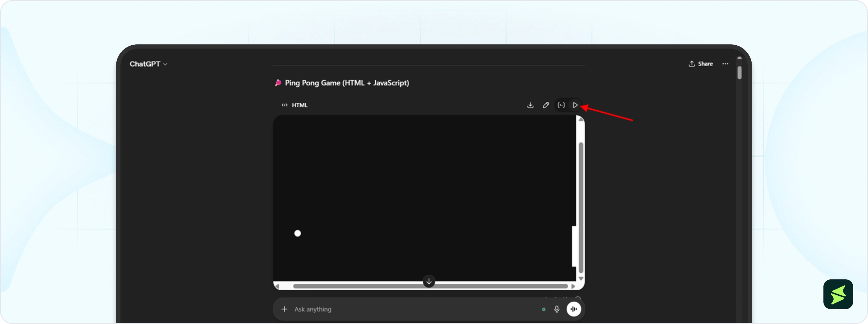
Task: Click the edit pencil icon
Action: pos(546,105)
